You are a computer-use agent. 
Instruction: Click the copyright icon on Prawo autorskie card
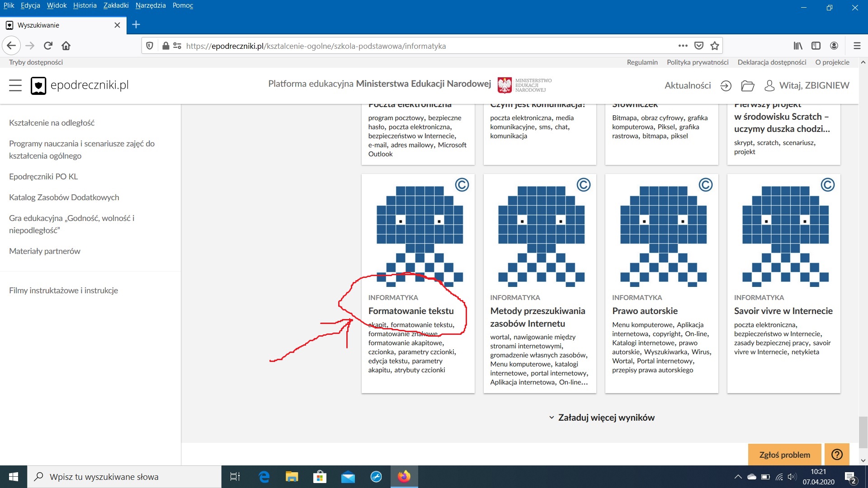706,185
